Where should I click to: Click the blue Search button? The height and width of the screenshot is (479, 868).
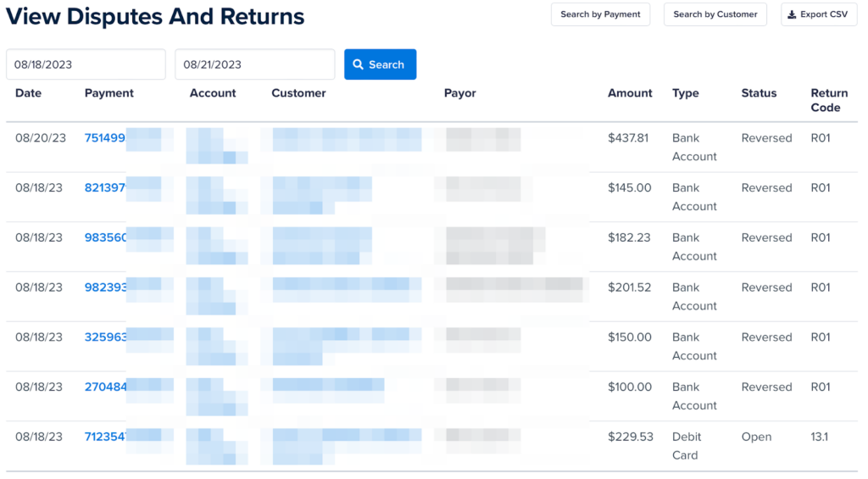click(x=380, y=64)
